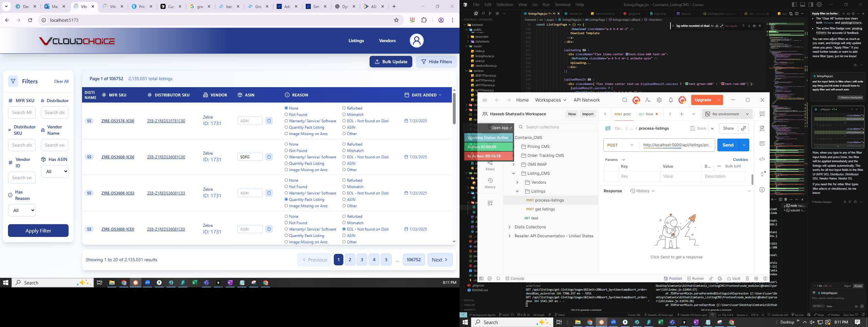Open Postman notifications bell
Image resolution: width=868 pixels, height=327 pixels.
670,100
